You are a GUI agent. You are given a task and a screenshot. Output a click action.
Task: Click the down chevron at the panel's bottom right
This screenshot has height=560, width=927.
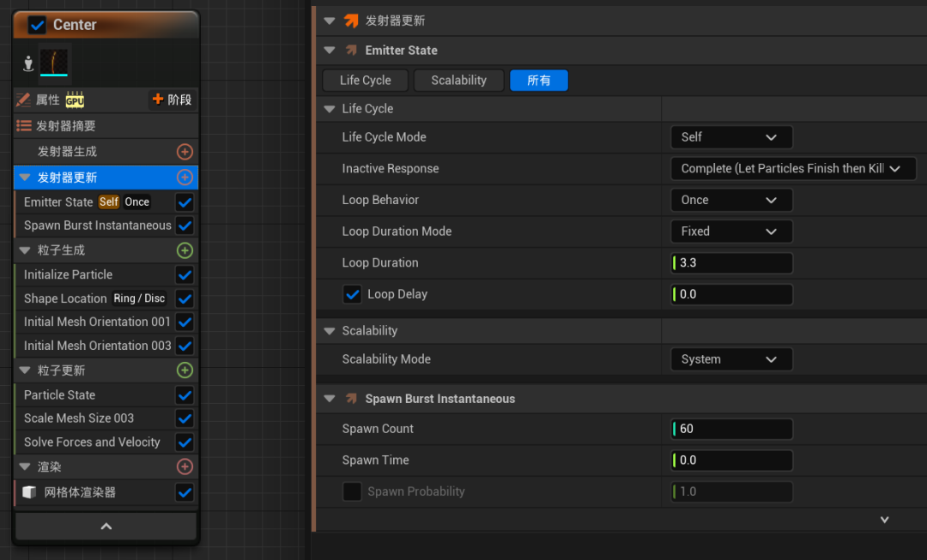tap(884, 520)
